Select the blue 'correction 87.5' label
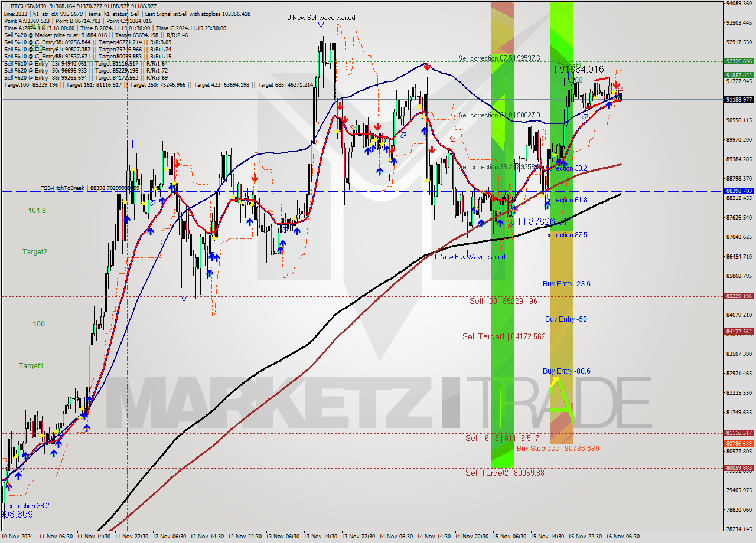The image size is (756, 543). (566, 235)
